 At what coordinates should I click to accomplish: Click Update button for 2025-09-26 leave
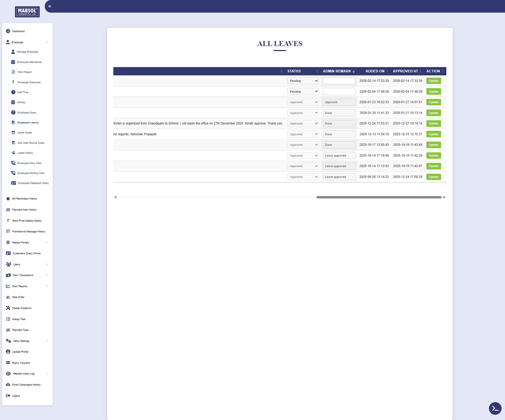(433, 177)
